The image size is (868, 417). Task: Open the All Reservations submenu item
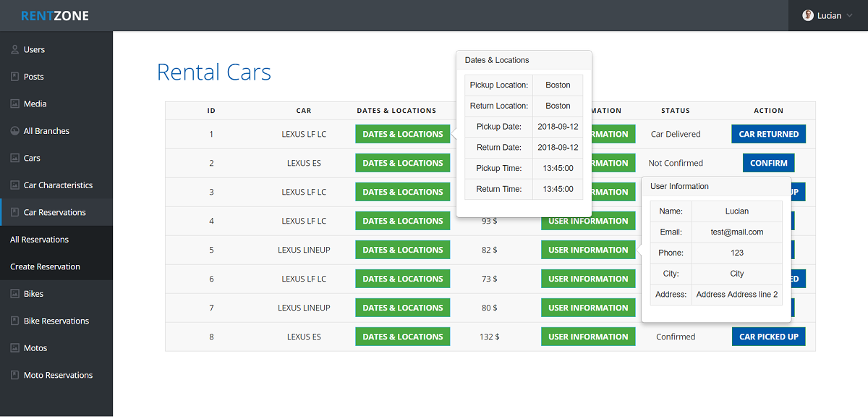click(x=39, y=240)
